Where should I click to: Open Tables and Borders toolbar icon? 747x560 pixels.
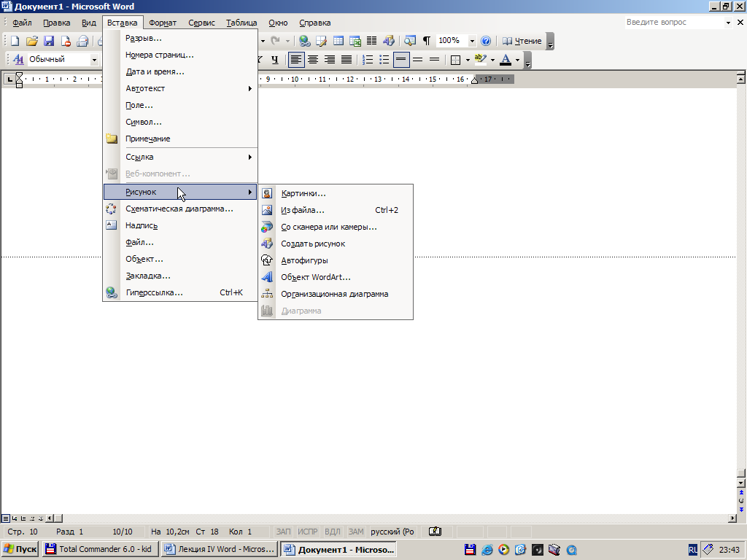click(321, 41)
